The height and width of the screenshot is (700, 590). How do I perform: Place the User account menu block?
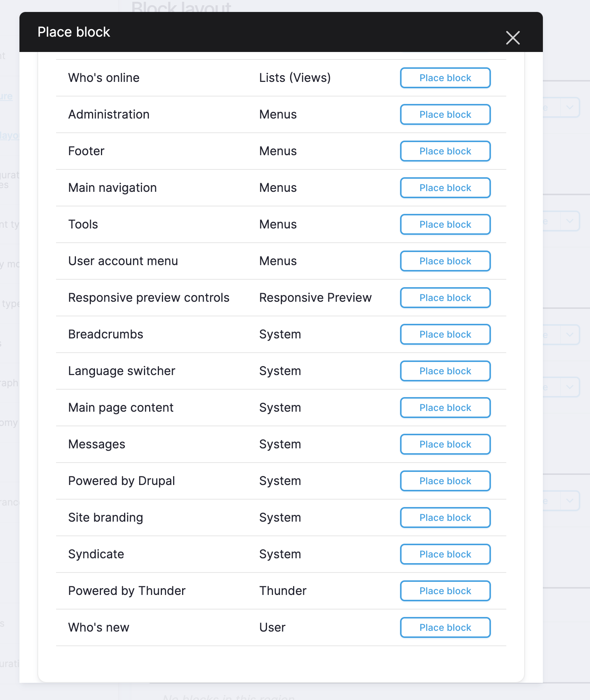445,261
